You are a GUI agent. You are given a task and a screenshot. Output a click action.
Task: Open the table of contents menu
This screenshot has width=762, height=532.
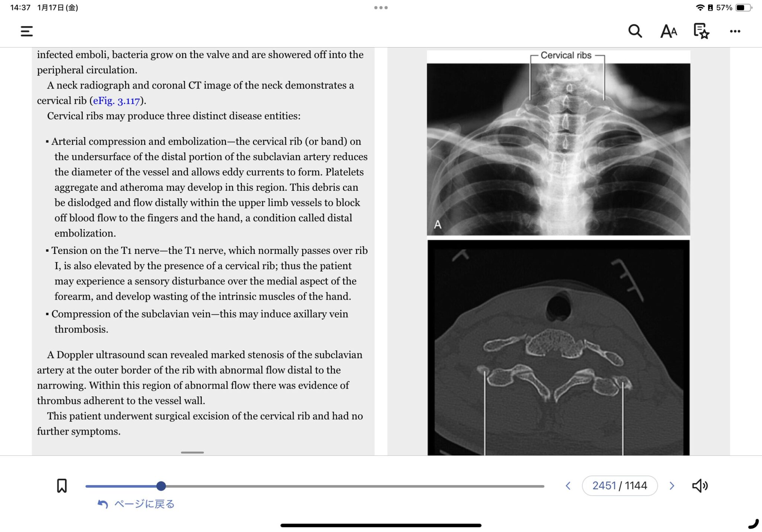tap(26, 31)
